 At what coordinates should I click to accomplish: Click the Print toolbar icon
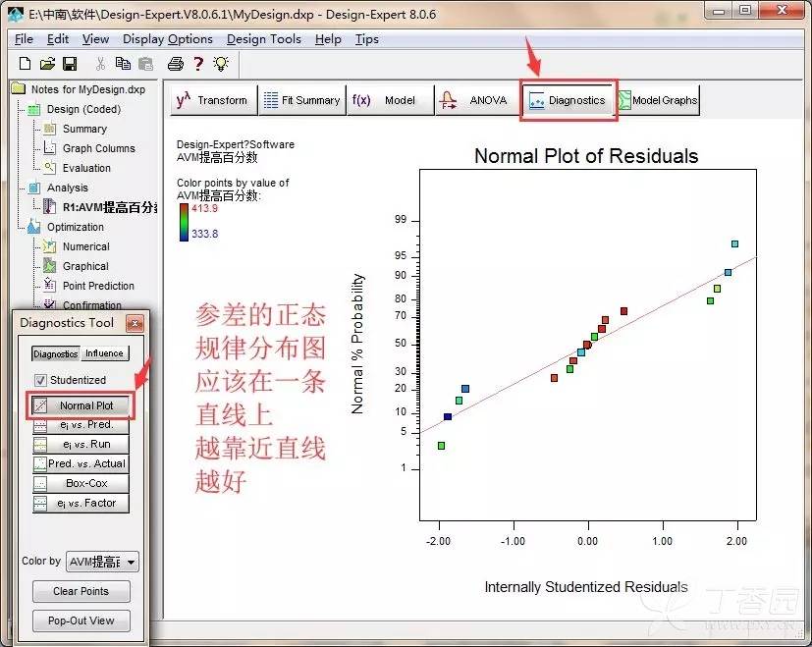tap(176, 63)
